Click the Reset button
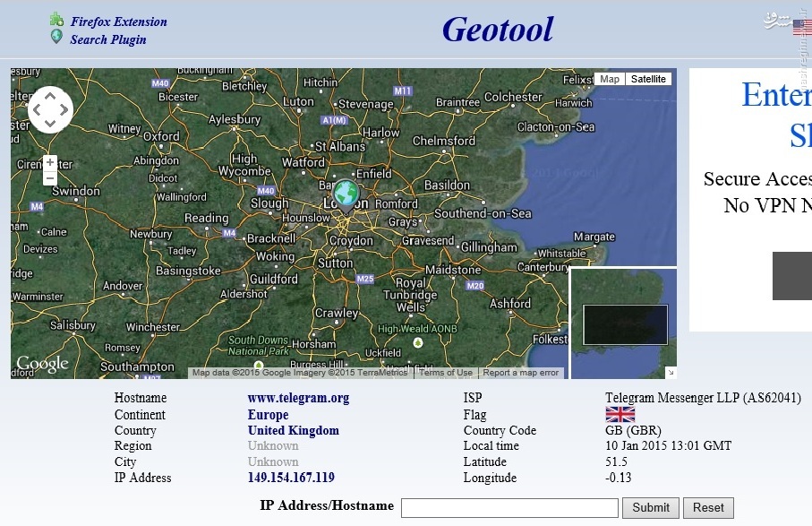 [x=708, y=508]
